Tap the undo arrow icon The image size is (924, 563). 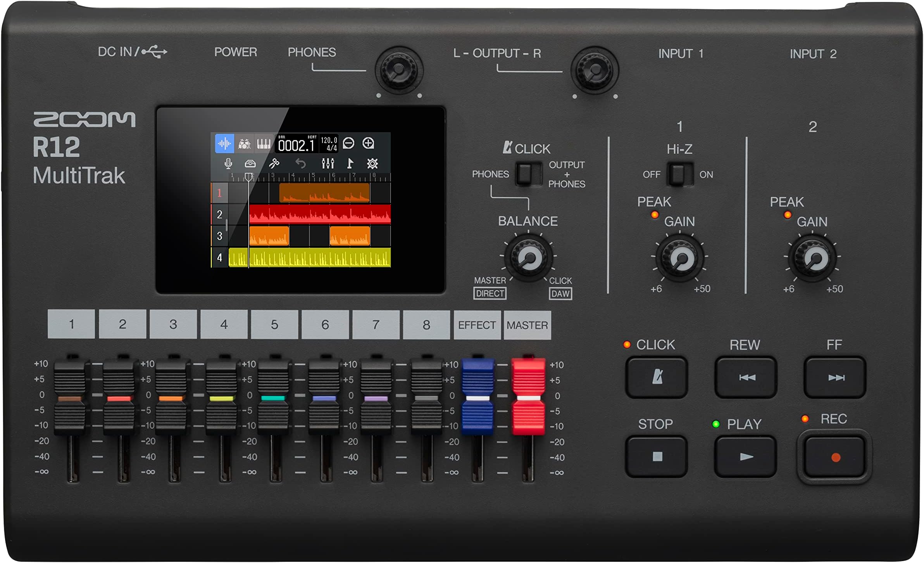(301, 164)
